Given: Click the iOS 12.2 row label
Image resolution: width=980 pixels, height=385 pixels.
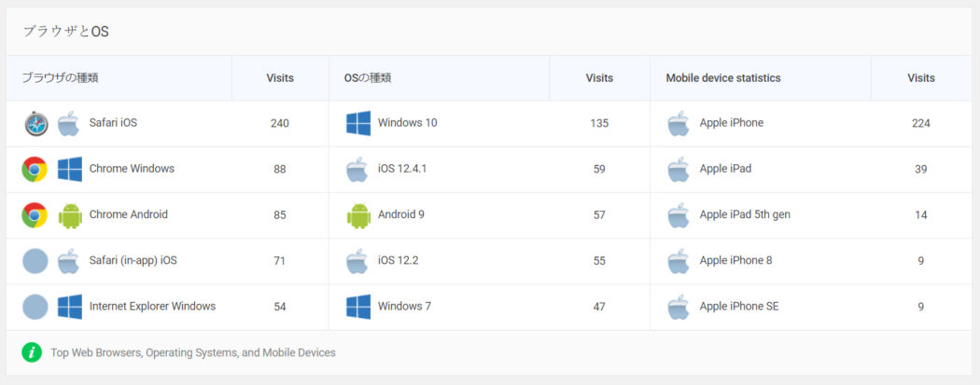Looking at the screenshot, I should click(399, 261).
